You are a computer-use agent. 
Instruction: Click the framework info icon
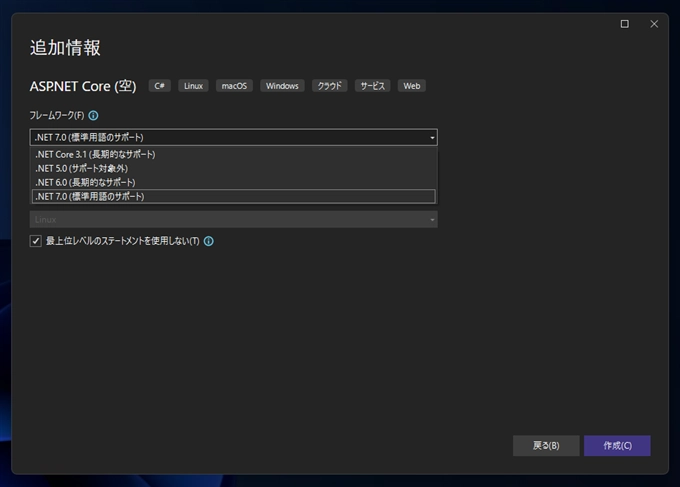point(93,115)
